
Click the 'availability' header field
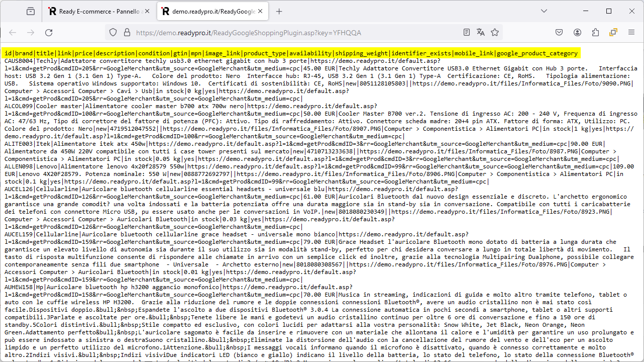coord(310,53)
